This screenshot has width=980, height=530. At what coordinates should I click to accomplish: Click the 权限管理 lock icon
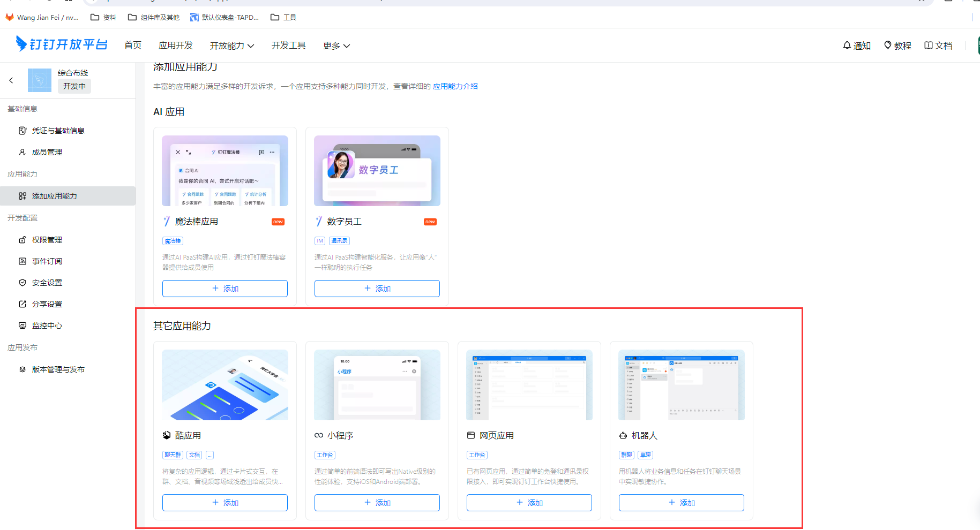23,240
